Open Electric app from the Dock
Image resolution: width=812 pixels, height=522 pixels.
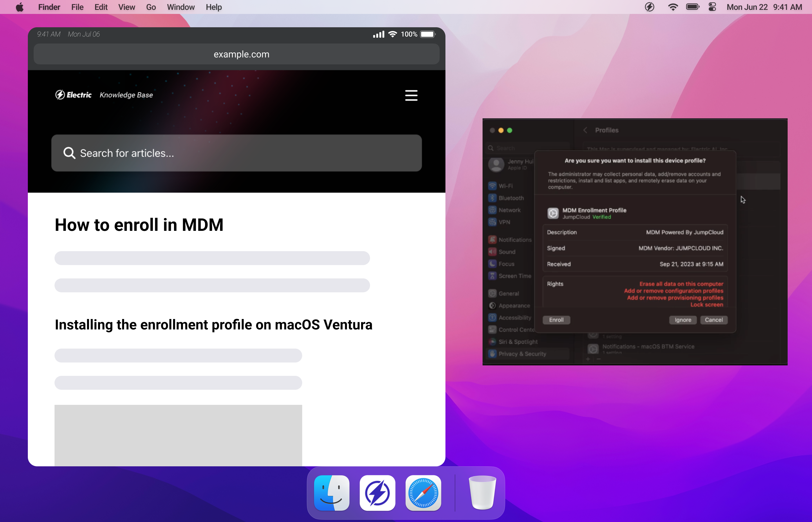coord(377,493)
